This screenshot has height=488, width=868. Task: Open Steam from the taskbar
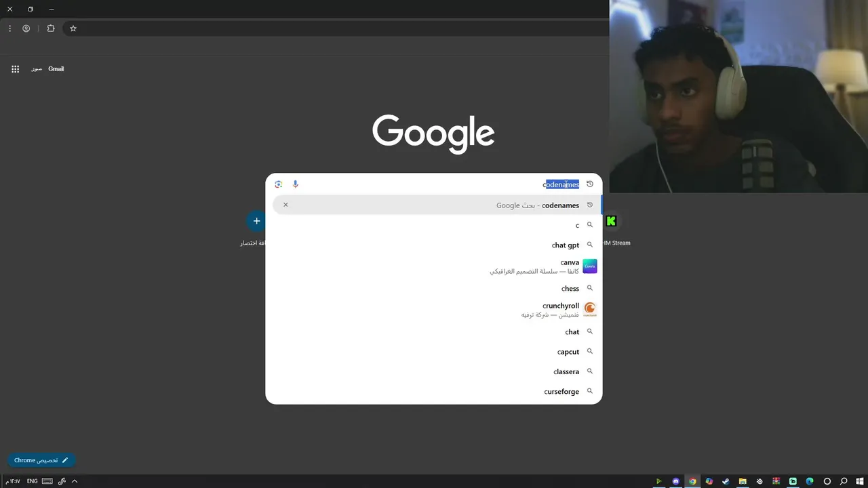[726, 481]
